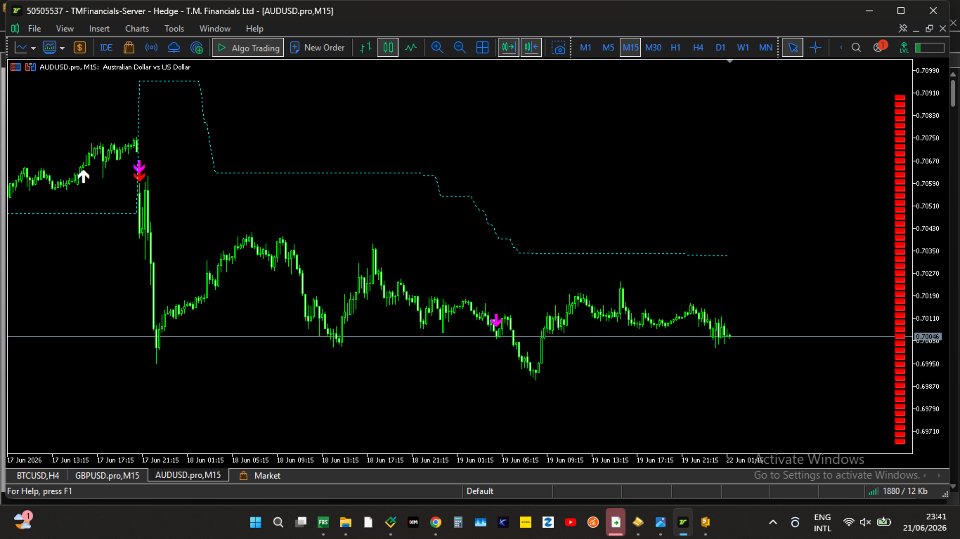Open account notifications with red badge
The width and height of the screenshot is (960, 539).
click(879, 47)
